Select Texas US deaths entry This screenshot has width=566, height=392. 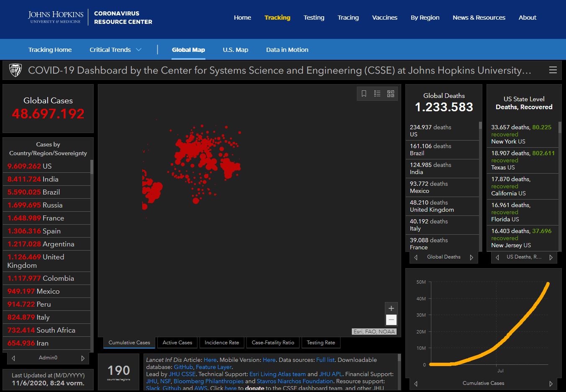pos(523,160)
